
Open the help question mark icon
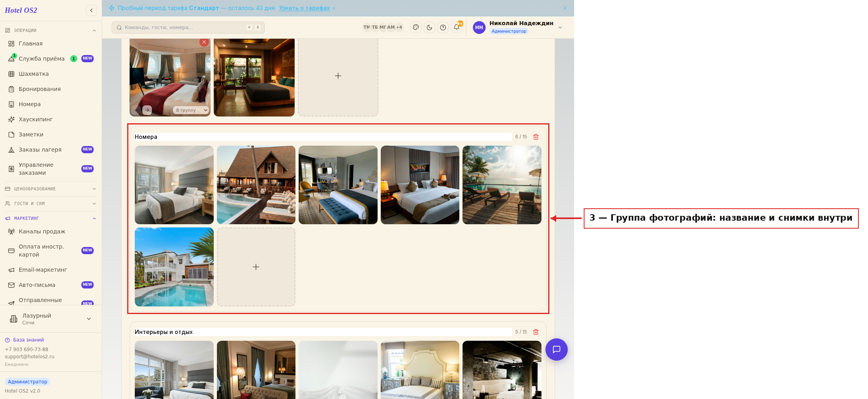[x=443, y=28]
